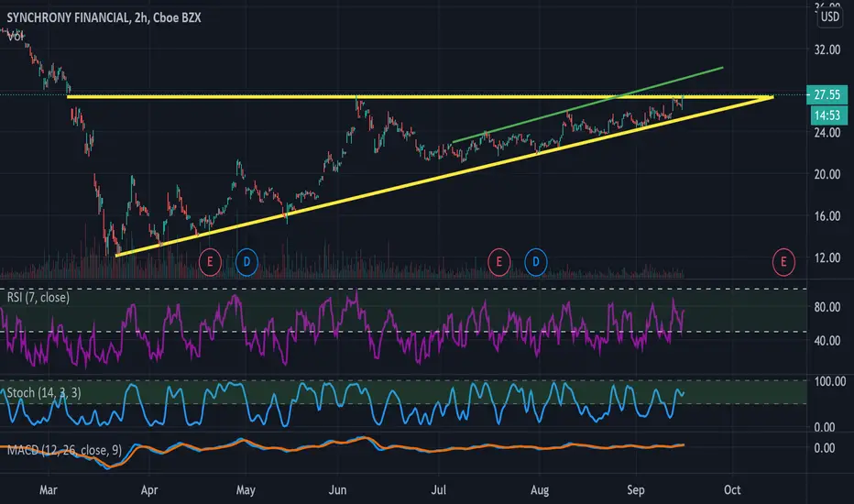Click the 32.00 price axis value
The width and height of the screenshot is (854, 504).
tap(827, 49)
